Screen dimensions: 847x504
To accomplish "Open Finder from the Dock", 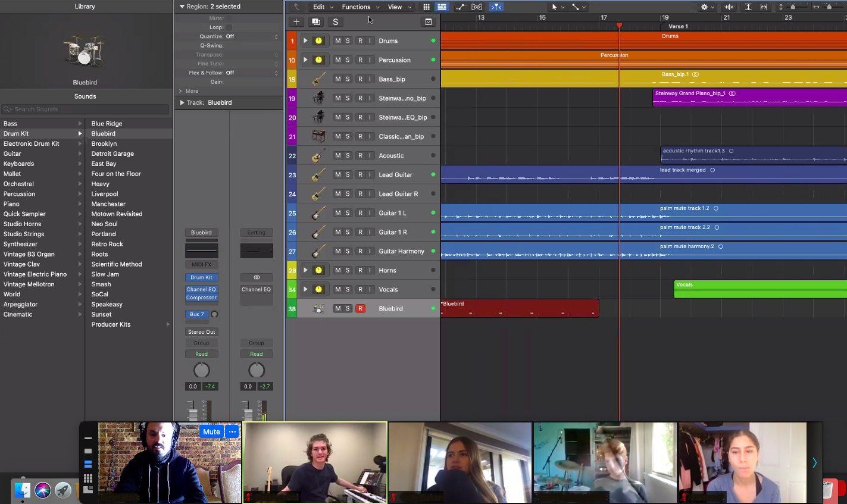I will pos(22,490).
